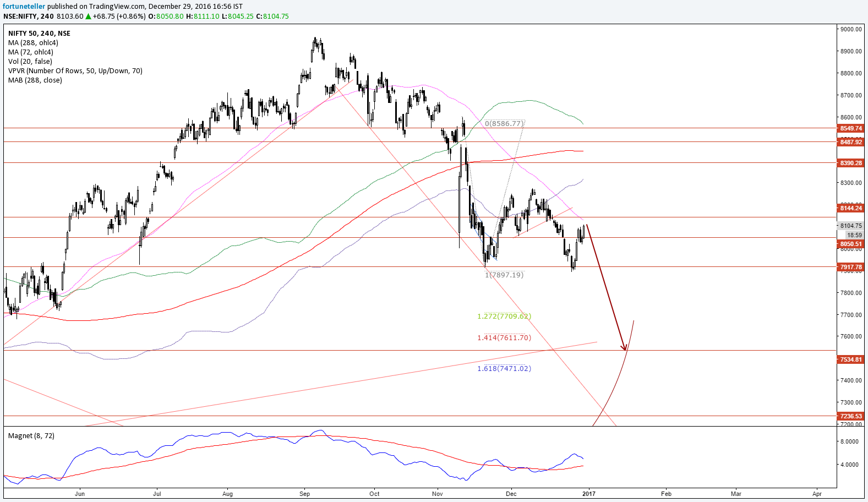Click the fortuneteller author name
868x502 pixels.
pyautogui.click(x=24, y=7)
